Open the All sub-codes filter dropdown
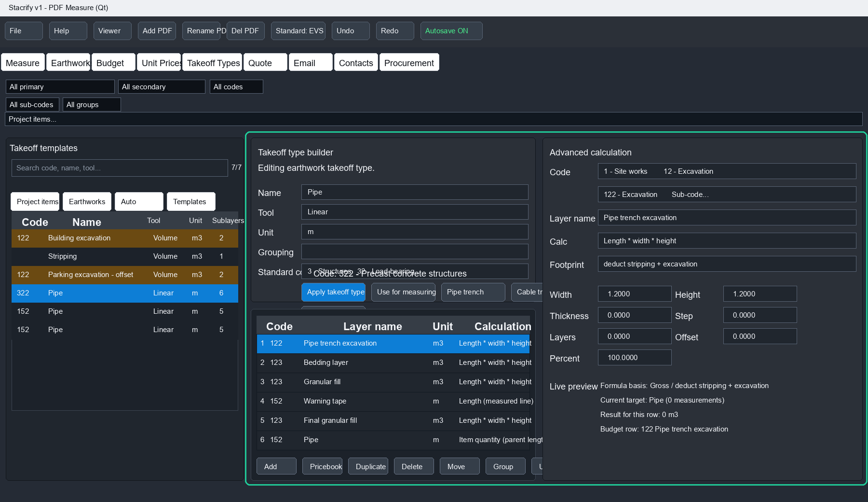This screenshot has width=868, height=502. [x=32, y=105]
